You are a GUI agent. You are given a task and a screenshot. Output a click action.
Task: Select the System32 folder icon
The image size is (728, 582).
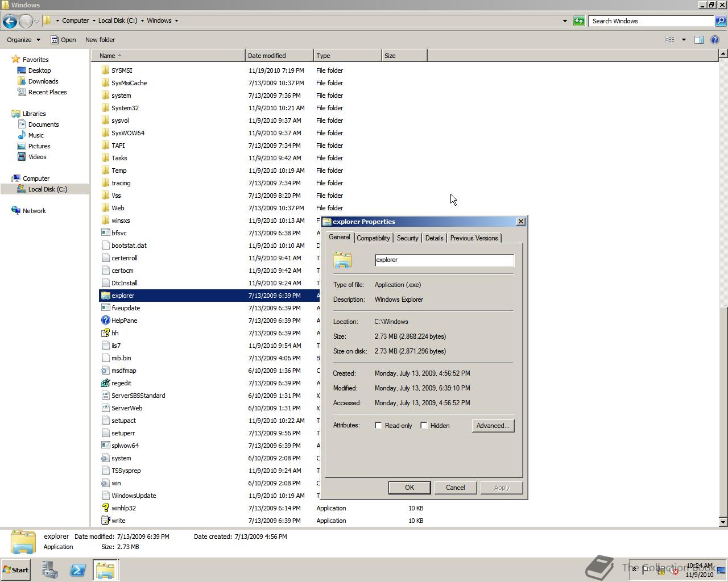(x=105, y=108)
